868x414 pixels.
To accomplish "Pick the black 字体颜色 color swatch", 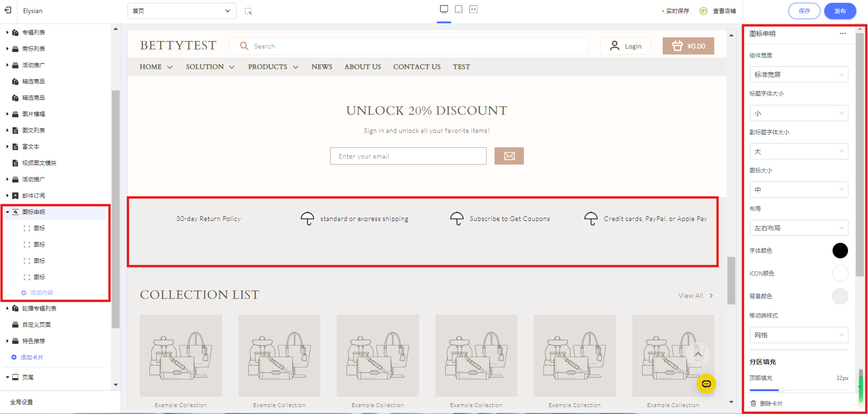I will coord(840,251).
